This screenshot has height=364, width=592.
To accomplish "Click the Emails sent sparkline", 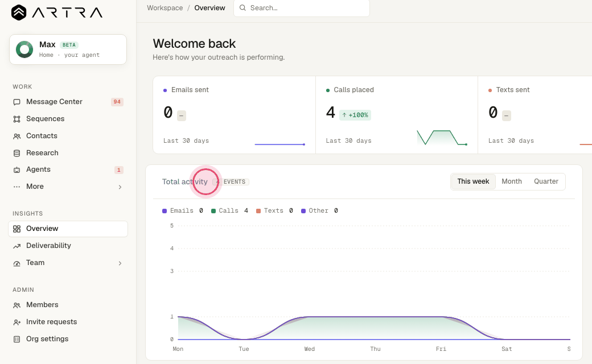I will pyautogui.click(x=279, y=144).
